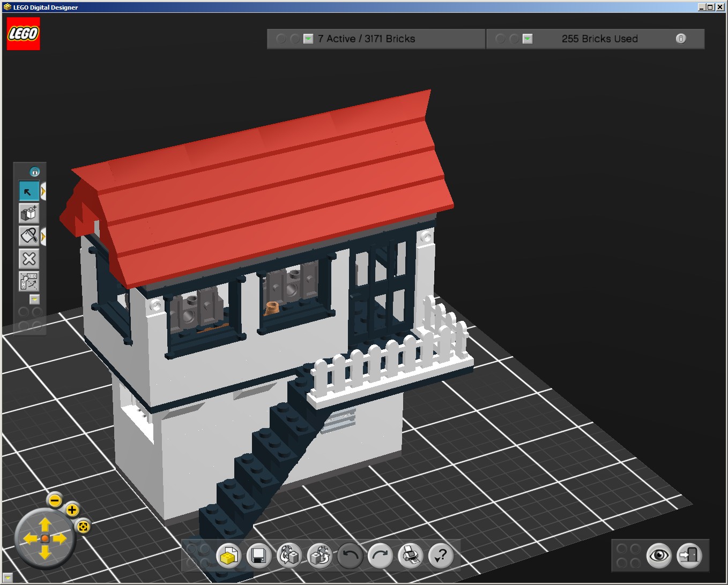The height and width of the screenshot is (585, 728).
Task: Select the arrow Selection tool
Action: (x=29, y=191)
